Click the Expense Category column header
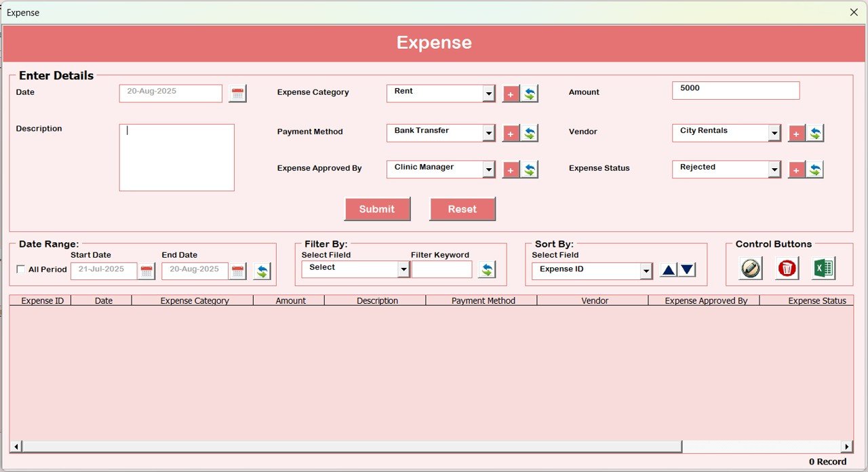The width and height of the screenshot is (868, 472). (193, 300)
